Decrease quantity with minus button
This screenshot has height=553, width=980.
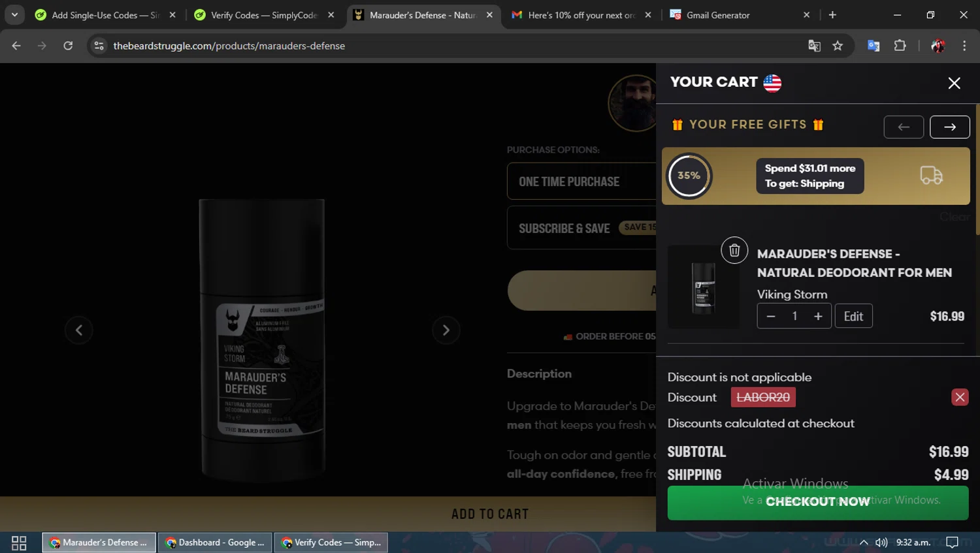click(x=771, y=316)
